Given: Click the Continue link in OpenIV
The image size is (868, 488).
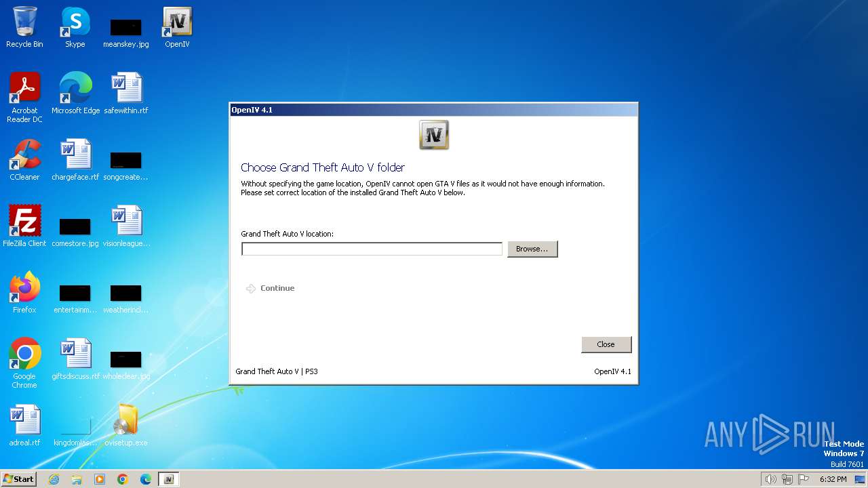Looking at the screenshot, I should pyautogui.click(x=271, y=288).
